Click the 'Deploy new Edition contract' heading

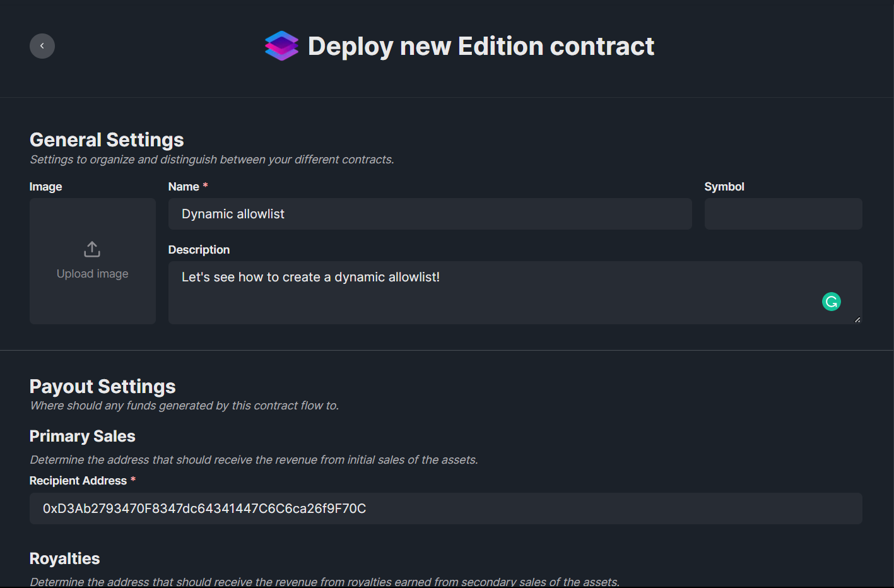pos(481,46)
